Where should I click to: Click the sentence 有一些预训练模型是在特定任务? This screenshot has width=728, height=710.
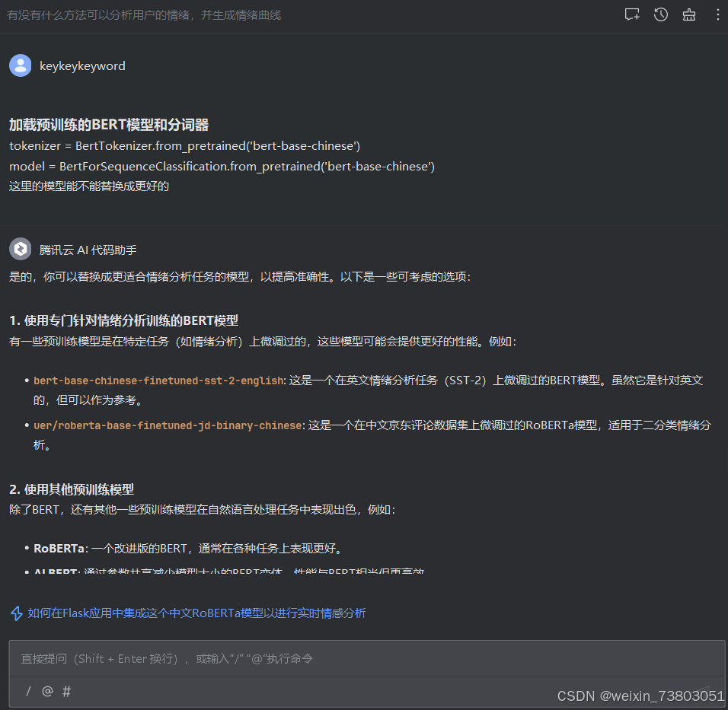[x=263, y=342]
